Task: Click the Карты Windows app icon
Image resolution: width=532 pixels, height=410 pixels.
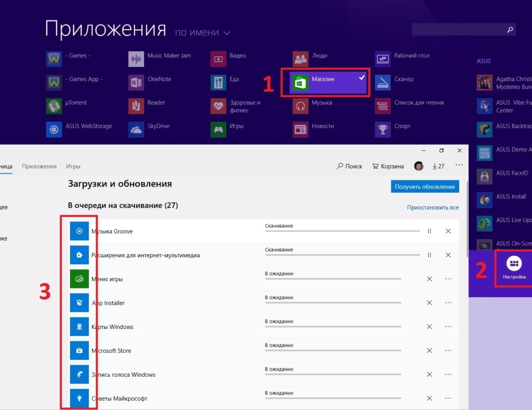Action: [x=79, y=326]
